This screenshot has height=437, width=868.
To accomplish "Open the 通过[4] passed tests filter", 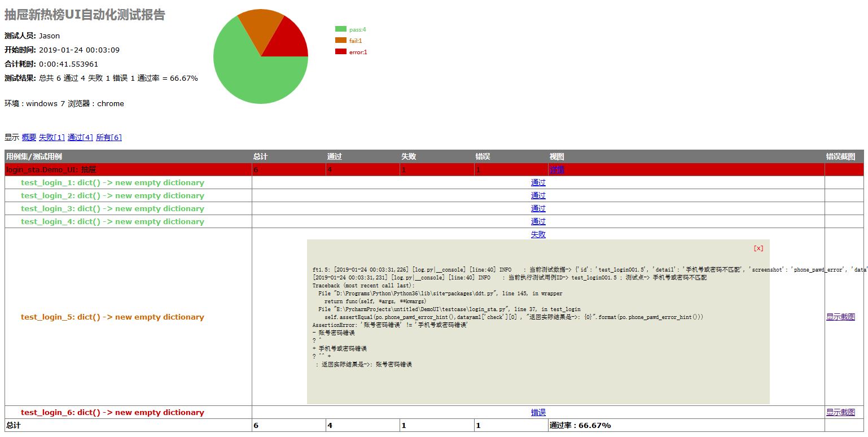I will click(80, 137).
